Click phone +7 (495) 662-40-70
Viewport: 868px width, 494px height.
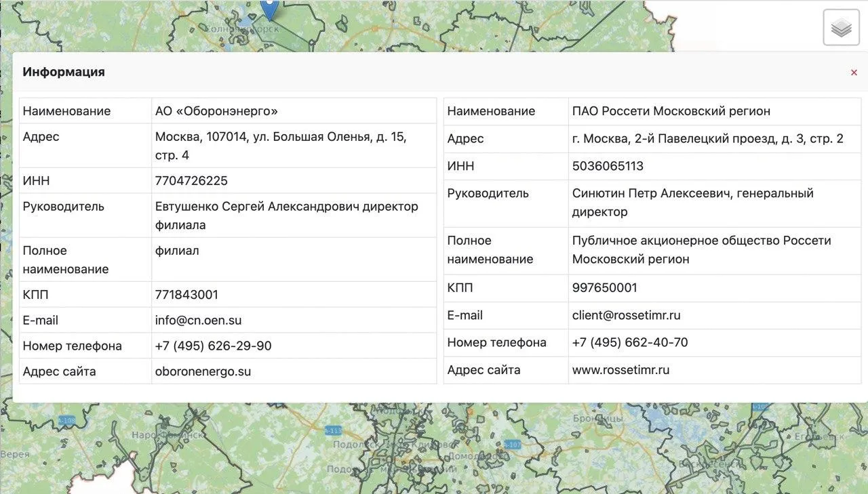tap(630, 342)
